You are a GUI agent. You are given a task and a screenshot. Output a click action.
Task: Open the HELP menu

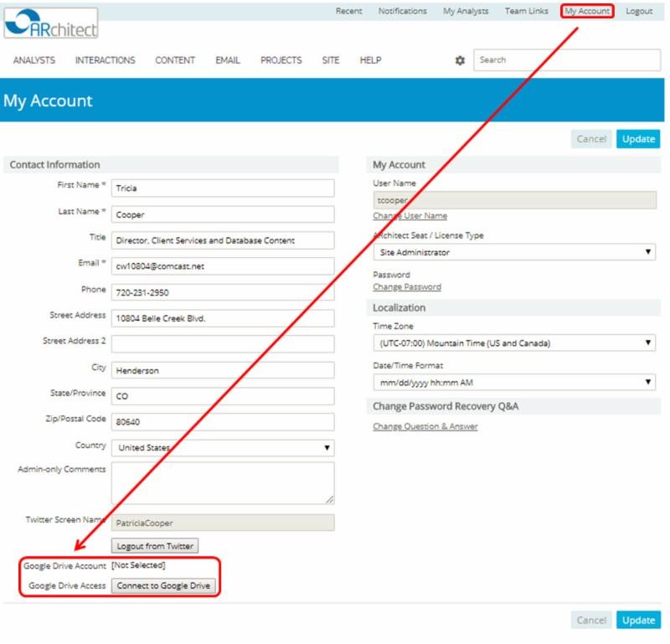[x=370, y=60]
